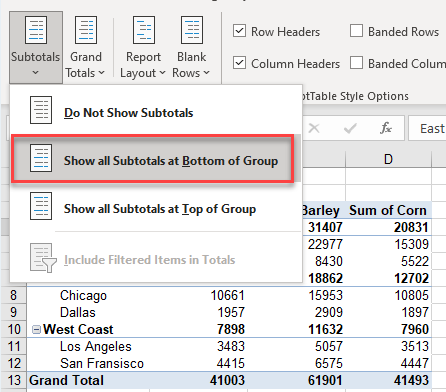The height and width of the screenshot is (392, 446).
Task: Click cell value 6575
Action: point(329,363)
